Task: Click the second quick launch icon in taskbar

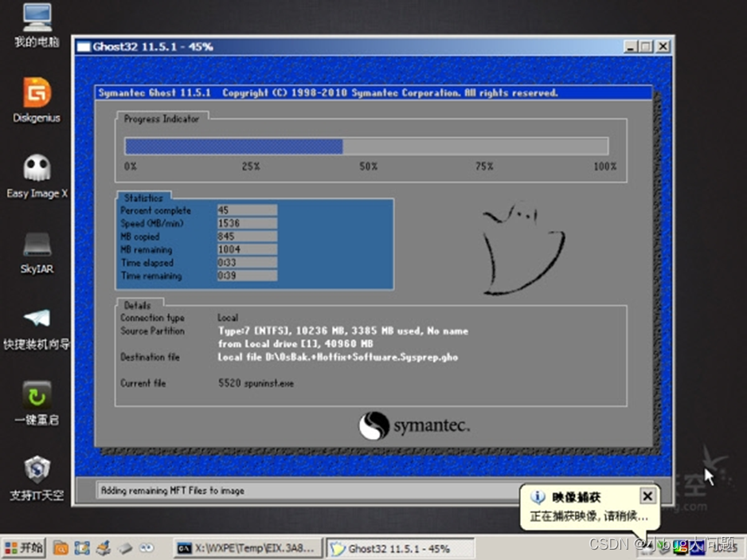Action: 82,548
